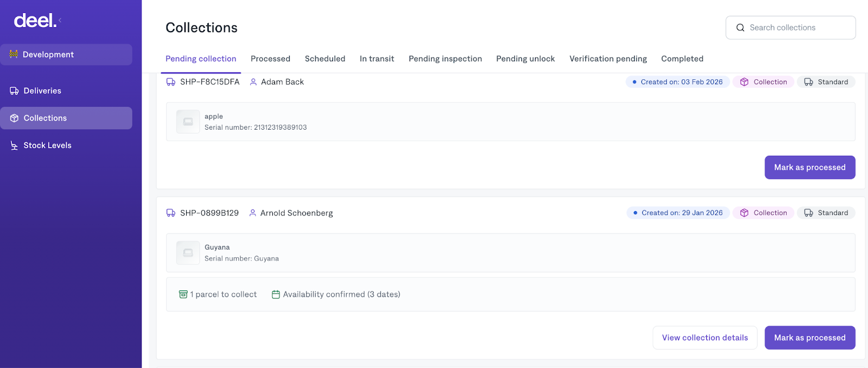Click the Deliveries truck icon
Viewport: 868px width, 368px height.
[14, 91]
